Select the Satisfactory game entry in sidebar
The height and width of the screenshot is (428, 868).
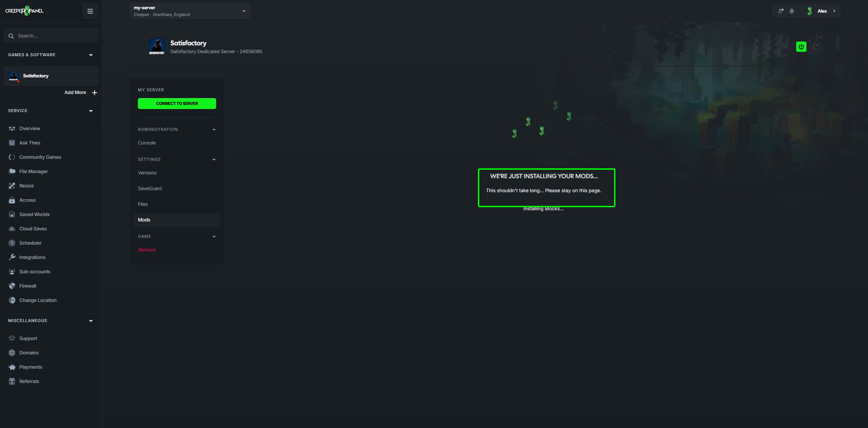pos(51,76)
